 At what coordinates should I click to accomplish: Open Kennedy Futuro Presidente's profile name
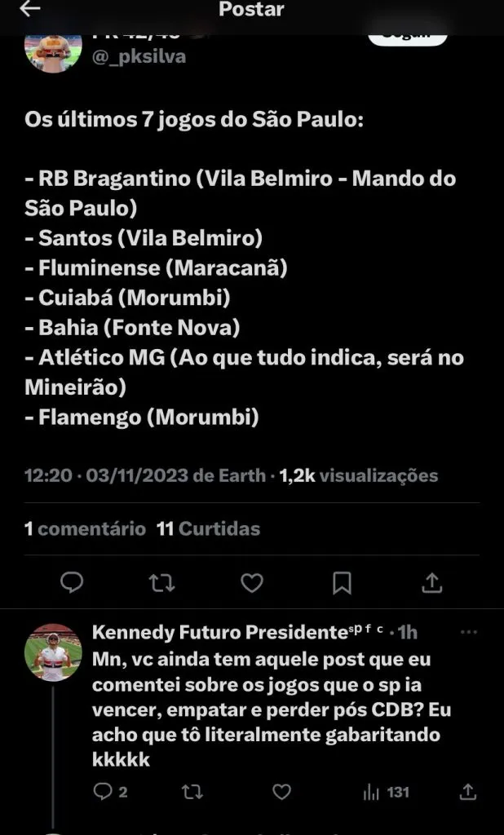coord(220,634)
